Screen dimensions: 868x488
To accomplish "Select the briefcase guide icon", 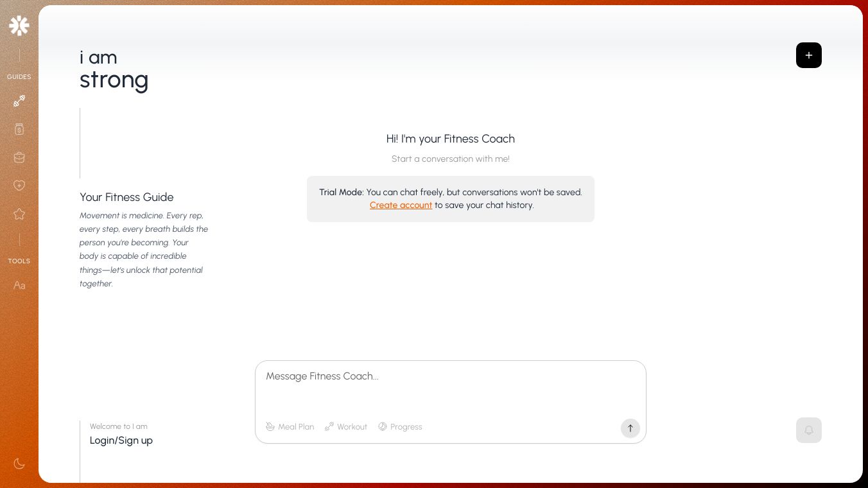I will pos(19,157).
